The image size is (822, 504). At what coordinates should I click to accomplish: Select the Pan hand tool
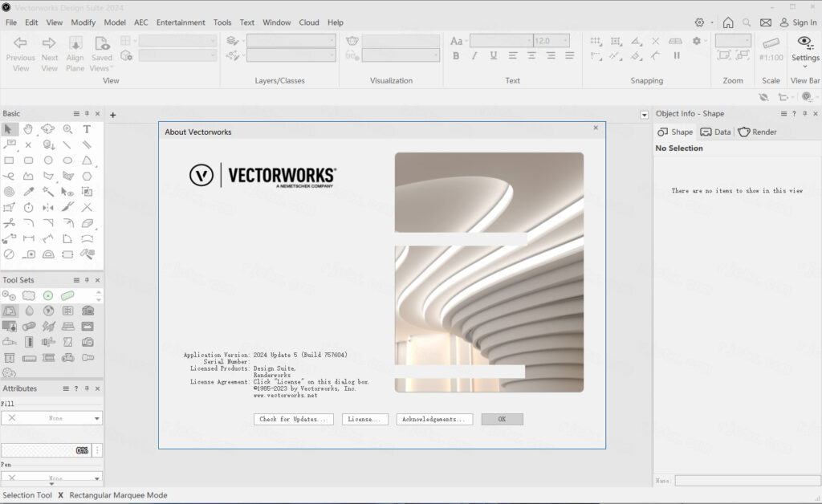(28, 129)
